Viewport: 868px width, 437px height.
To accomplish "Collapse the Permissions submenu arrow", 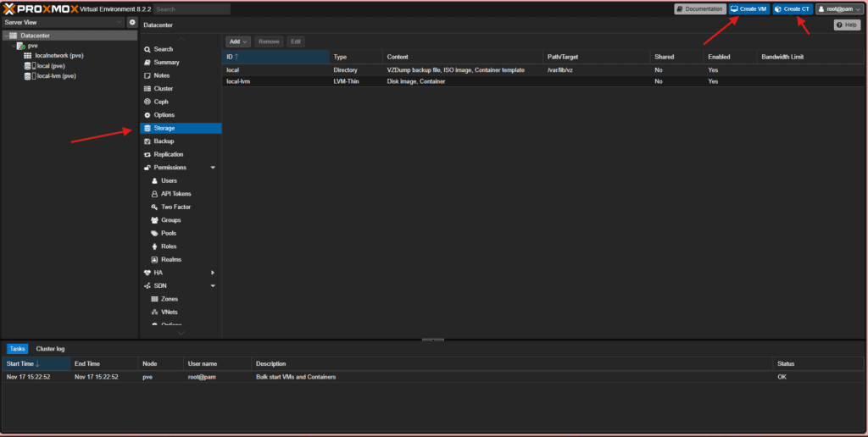I will (213, 168).
